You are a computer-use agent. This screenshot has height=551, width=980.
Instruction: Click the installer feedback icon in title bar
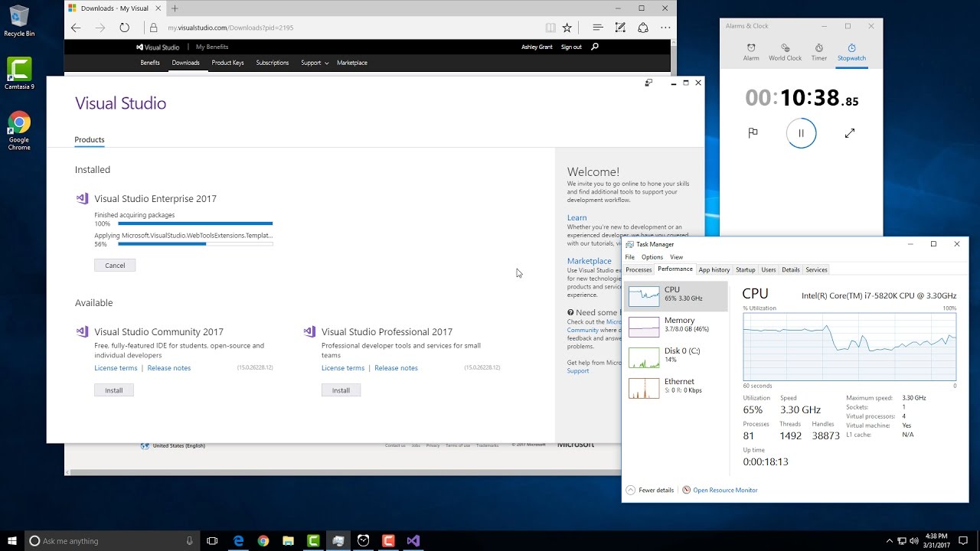pyautogui.click(x=648, y=83)
